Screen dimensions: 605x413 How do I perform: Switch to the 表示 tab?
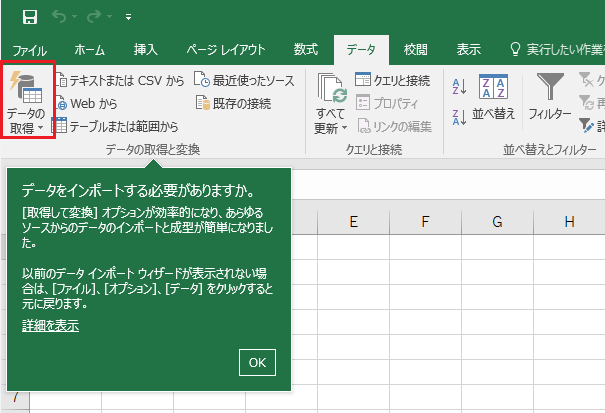coord(469,50)
